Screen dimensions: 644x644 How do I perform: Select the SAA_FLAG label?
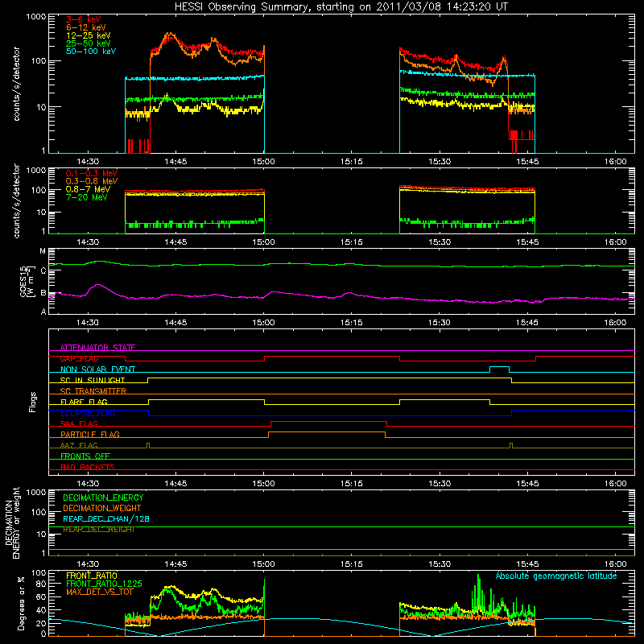79,423
